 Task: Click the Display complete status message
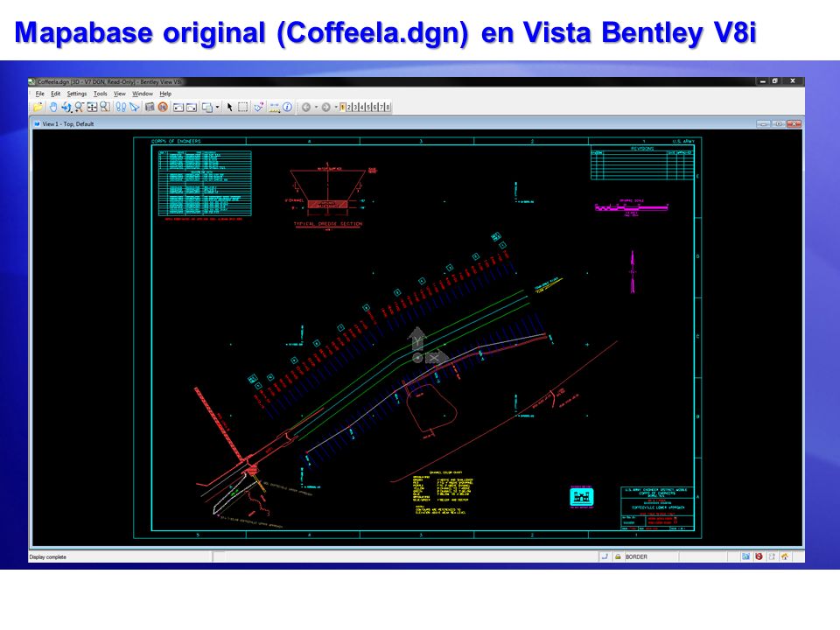[47, 556]
